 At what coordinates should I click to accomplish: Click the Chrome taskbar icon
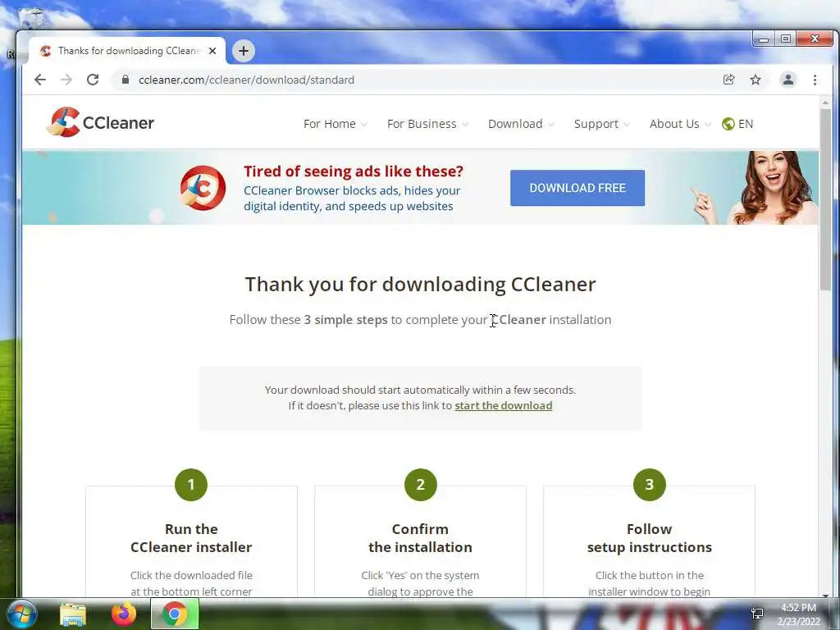[175, 614]
